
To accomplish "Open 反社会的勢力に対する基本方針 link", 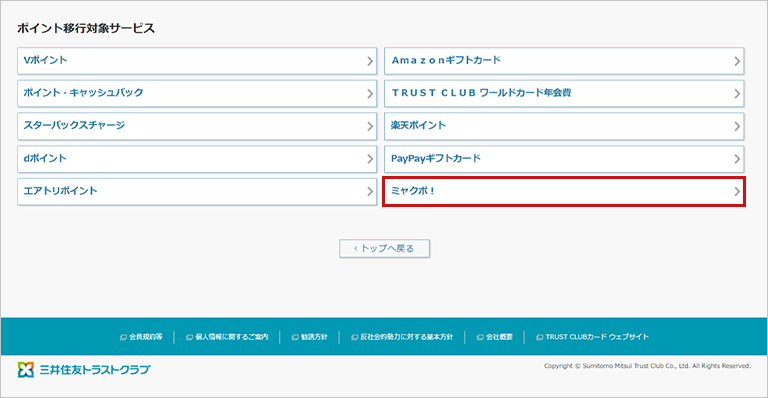I will tap(402, 337).
